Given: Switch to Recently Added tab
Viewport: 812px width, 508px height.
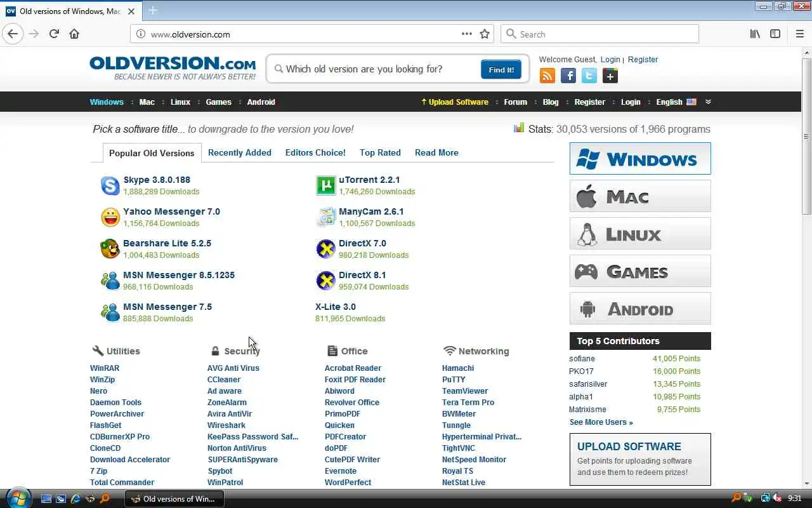Looking at the screenshot, I should pos(240,152).
